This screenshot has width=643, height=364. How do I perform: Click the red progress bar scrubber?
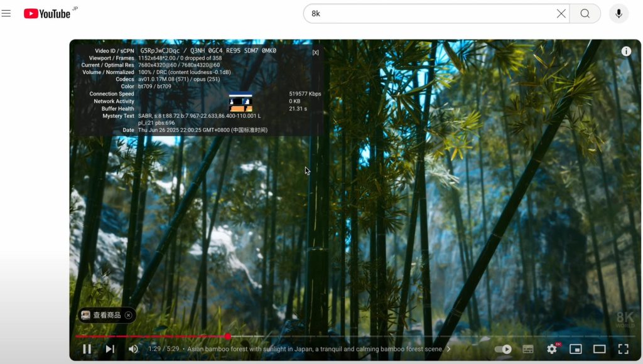(227, 336)
